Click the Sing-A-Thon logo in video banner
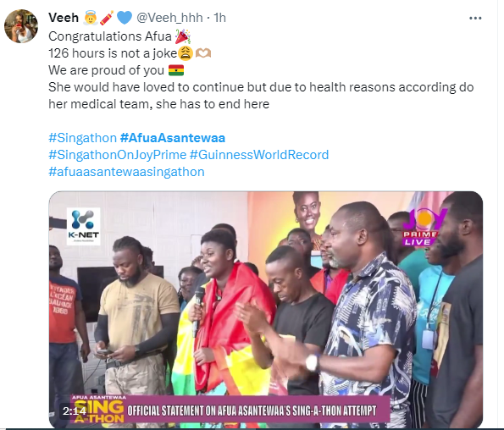Viewport: 504px width, 430px height. pos(97,410)
